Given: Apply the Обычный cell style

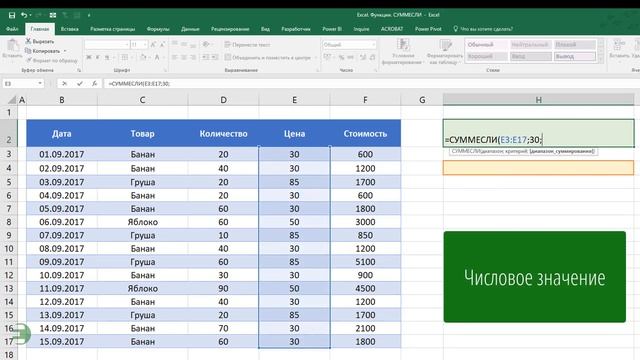Looking at the screenshot, I should click(x=487, y=44).
